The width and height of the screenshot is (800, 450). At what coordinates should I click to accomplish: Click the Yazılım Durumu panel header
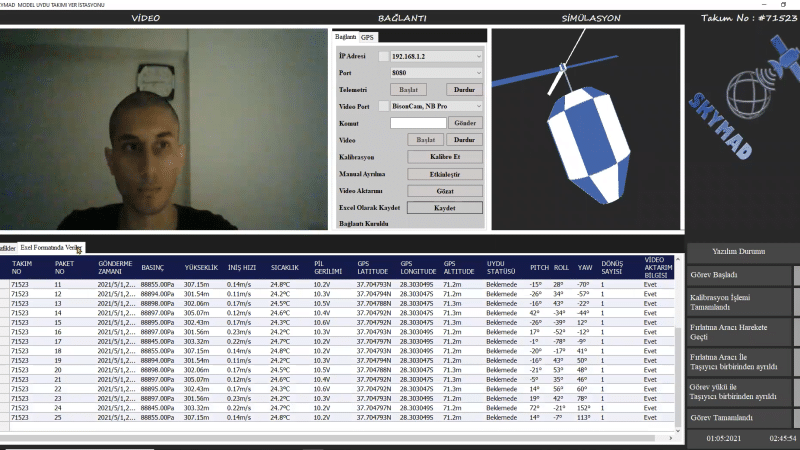739,252
